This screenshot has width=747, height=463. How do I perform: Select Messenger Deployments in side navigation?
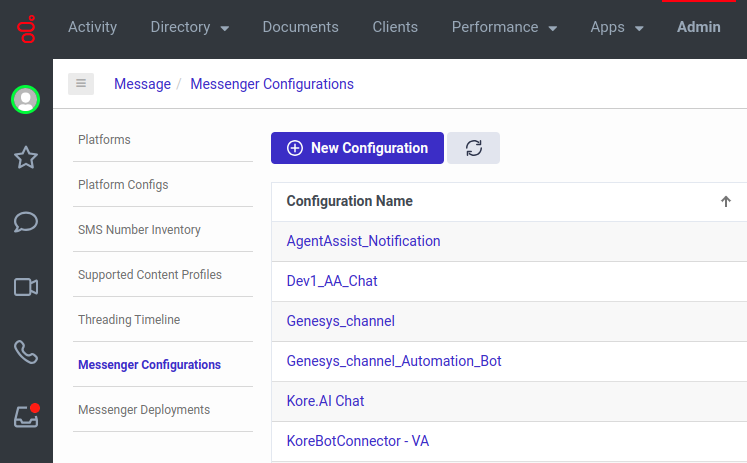(144, 410)
